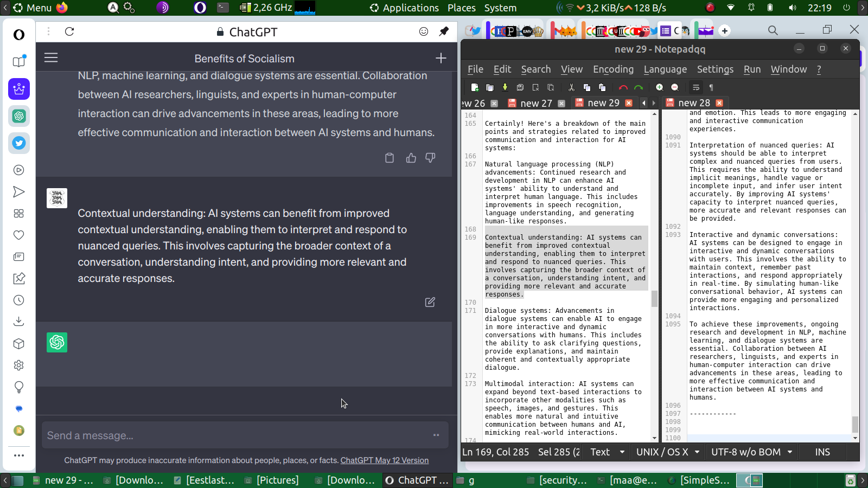The height and width of the screenshot is (488, 868).
Task: Open the Edit menu in Notepadqq
Action: click(x=502, y=69)
